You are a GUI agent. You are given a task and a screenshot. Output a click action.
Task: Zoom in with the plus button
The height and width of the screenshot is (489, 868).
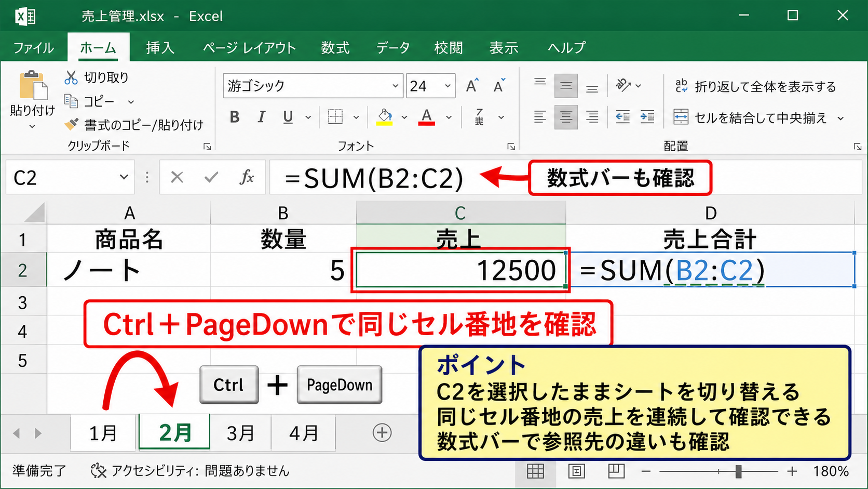tap(792, 471)
